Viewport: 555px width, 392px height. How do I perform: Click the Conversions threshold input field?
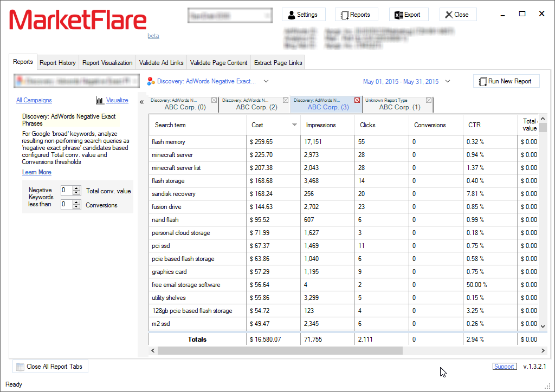(67, 204)
